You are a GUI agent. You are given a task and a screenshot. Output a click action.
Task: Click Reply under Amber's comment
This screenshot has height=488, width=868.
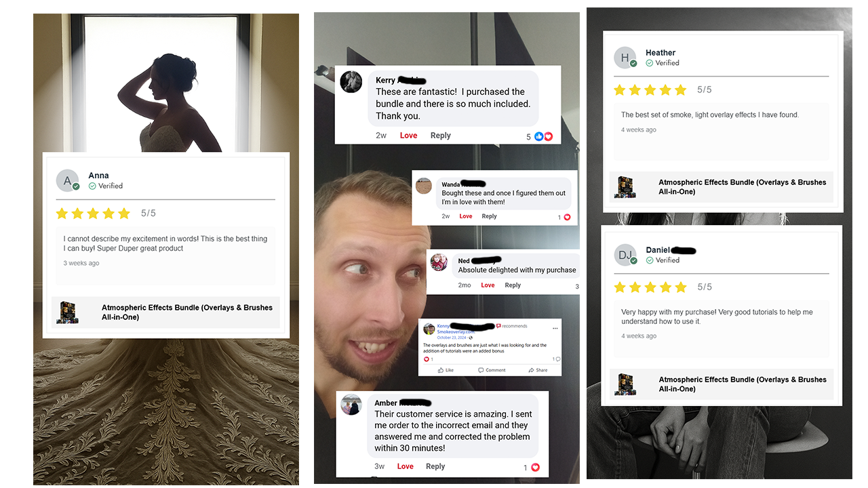click(x=435, y=466)
